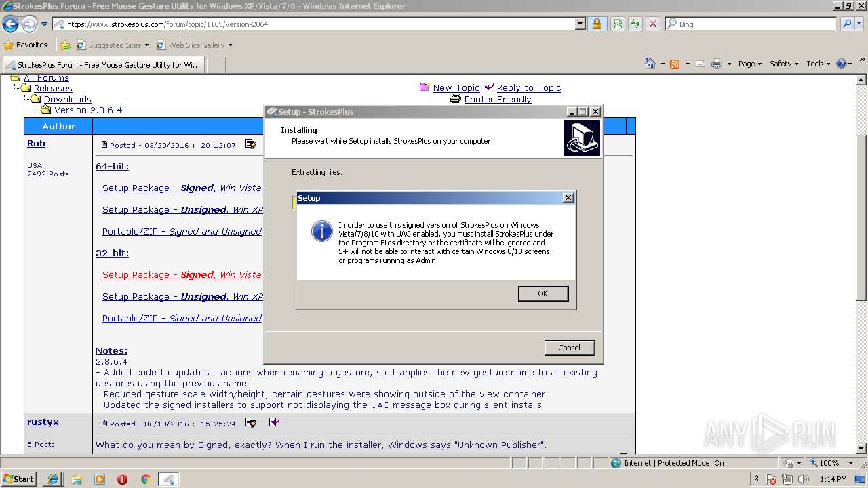Open the Windows Start menu
The width and height of the screenshot is (868, 488).
pos(18,479)
